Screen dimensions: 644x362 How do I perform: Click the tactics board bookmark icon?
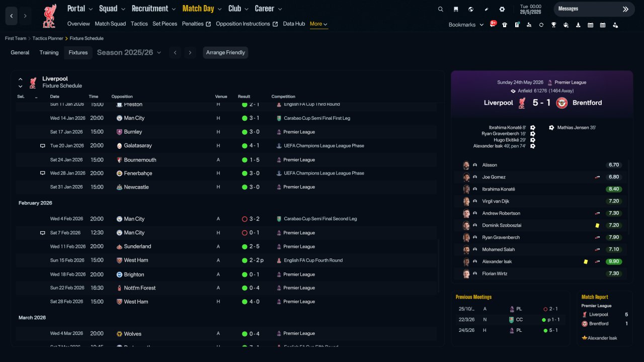pos(517,25)
